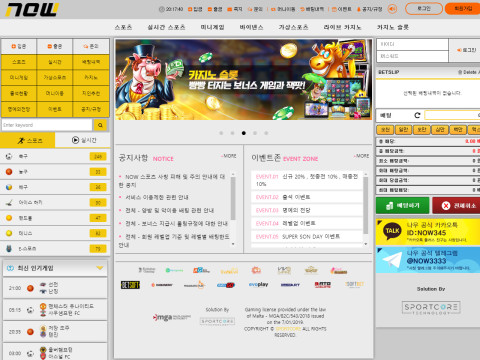This screenshot has width=480, height=360.
Task: Select the soccer ball sport row
Action: pyautogui.click(x=55, y=156)
